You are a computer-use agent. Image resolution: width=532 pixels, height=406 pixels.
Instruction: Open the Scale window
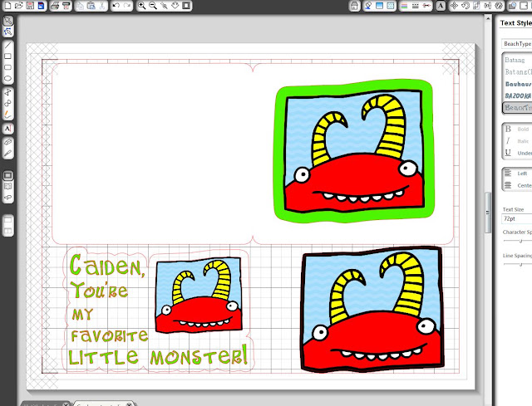[476, 6]
